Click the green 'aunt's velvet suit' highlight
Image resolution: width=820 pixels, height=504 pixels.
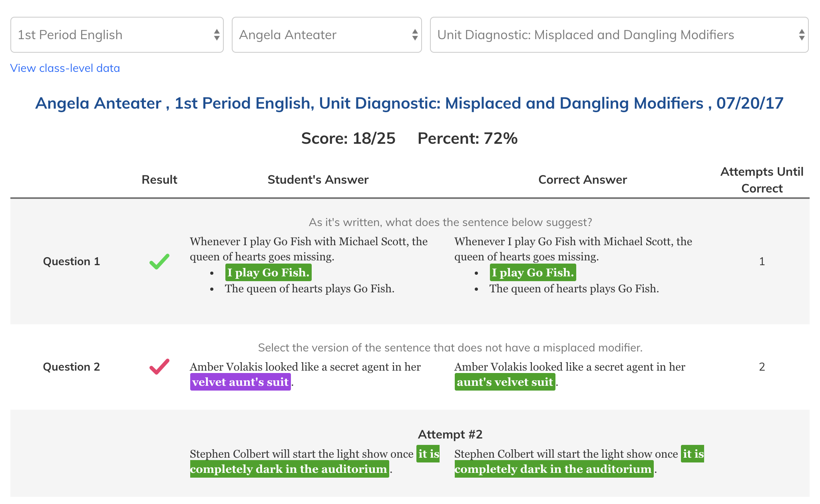click(505, 382)
